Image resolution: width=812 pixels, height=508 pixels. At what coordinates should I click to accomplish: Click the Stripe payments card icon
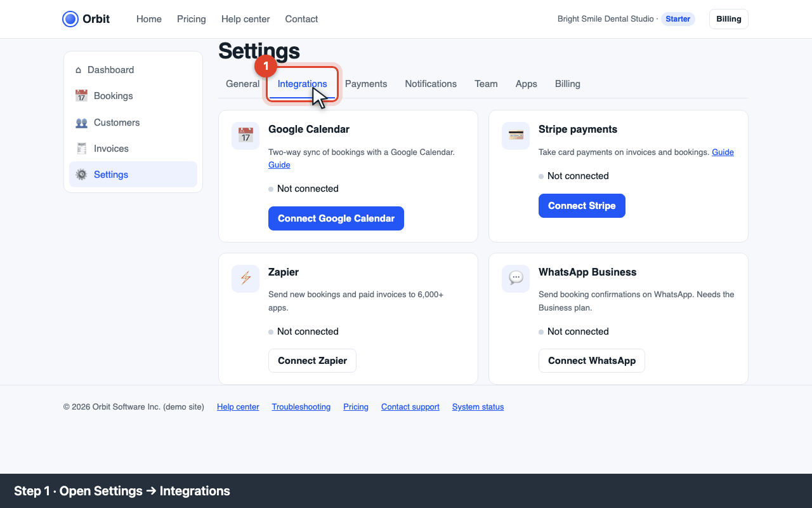point(516,135)
